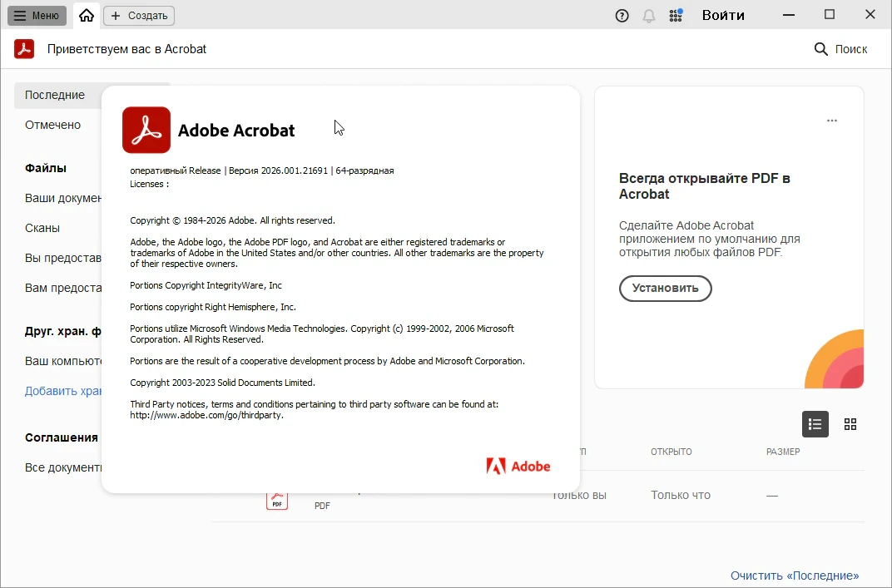
Task: Click Очистить «Последние» link
Action: click(x=795, y=576)
